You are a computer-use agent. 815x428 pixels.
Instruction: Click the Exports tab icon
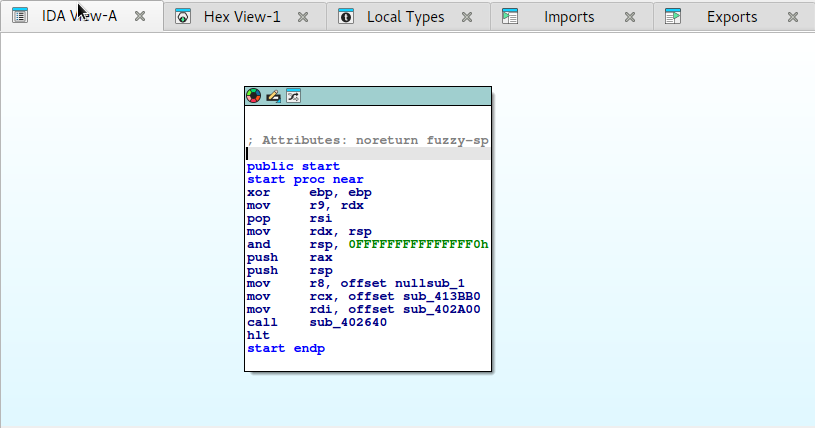coord(673,17)
